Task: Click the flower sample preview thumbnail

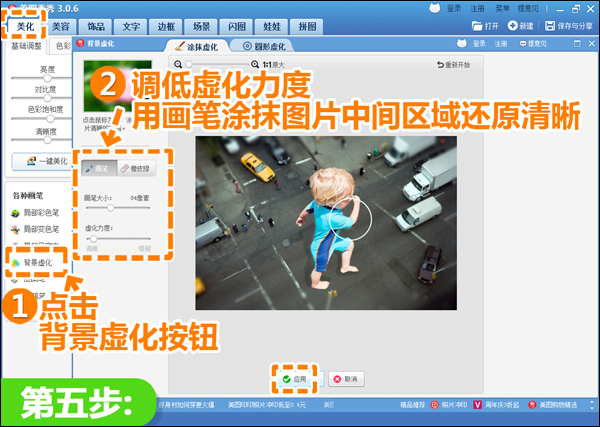Action: (x=118, y=86)
